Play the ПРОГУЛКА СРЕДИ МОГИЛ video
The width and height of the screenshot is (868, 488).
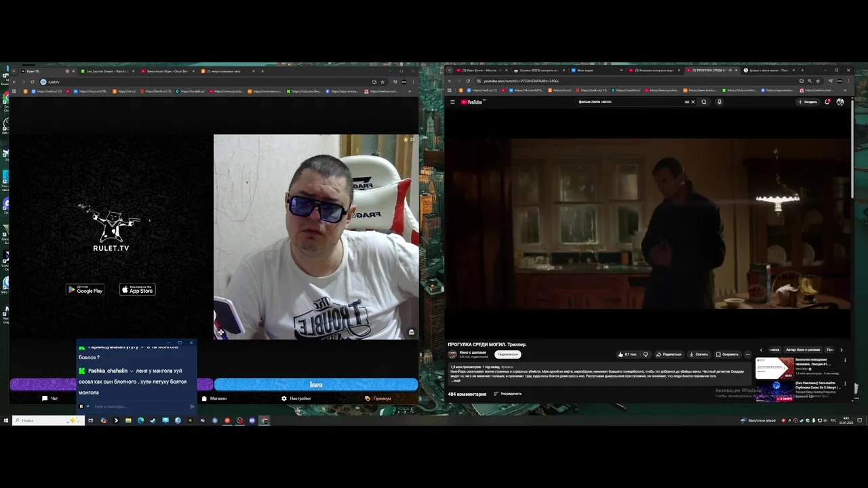point(648,224)
